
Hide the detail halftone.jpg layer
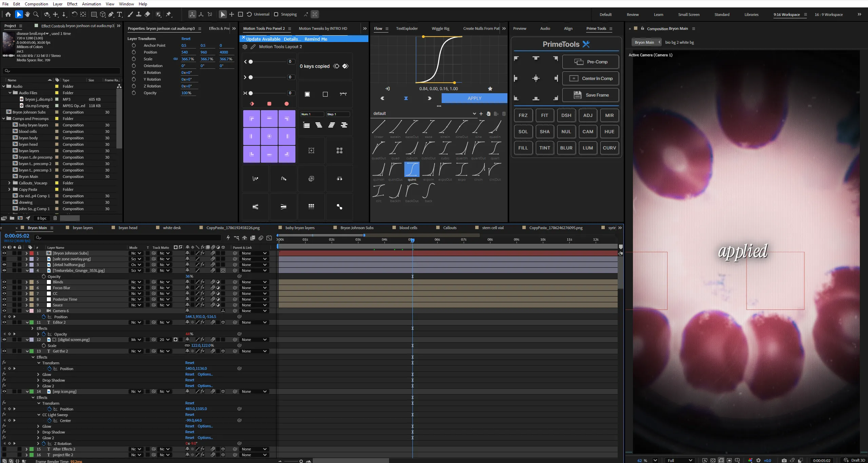point(4,265)
